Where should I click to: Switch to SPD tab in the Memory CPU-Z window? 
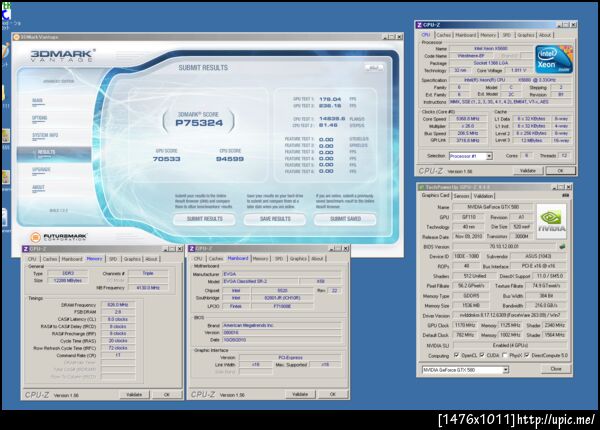113,259
